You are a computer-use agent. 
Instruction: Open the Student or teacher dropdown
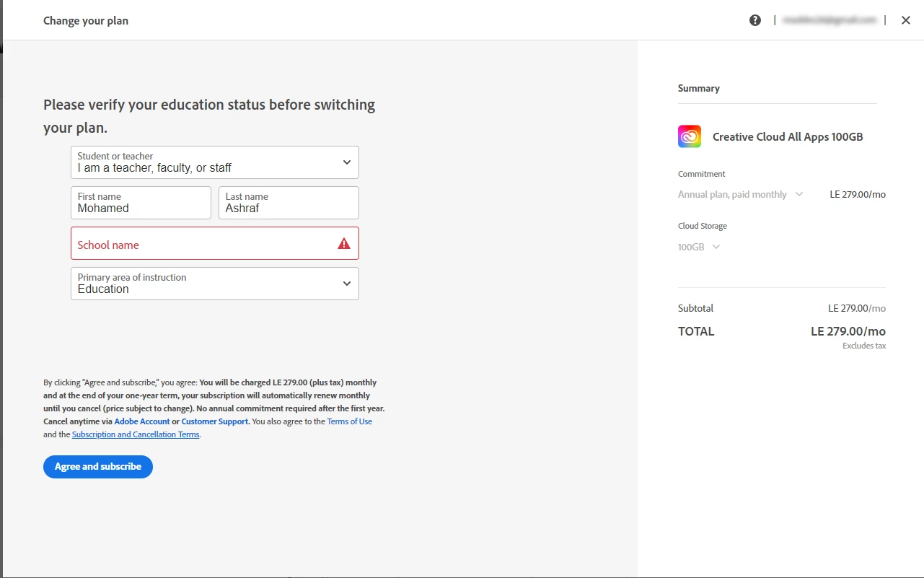click(215, 162)
